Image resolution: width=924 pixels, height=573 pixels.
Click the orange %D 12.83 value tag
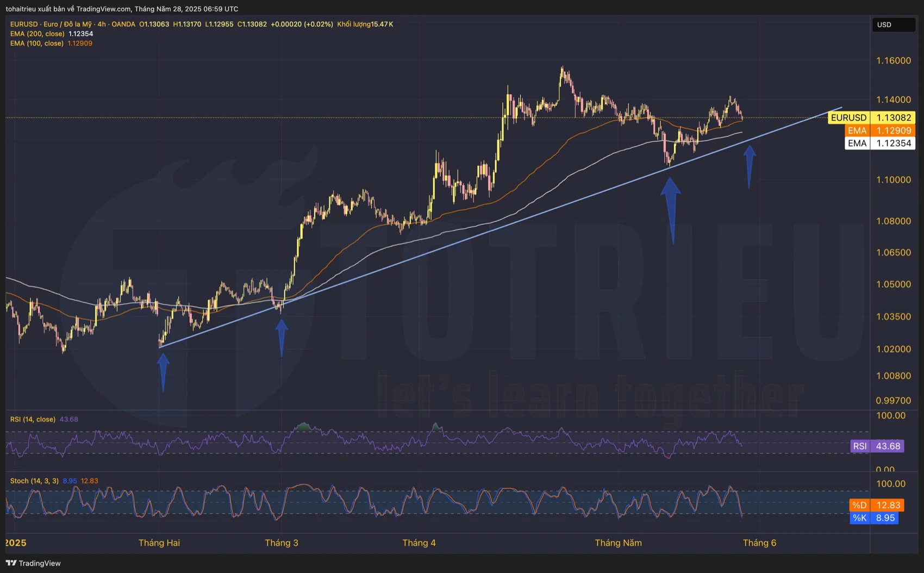point(877,505)
